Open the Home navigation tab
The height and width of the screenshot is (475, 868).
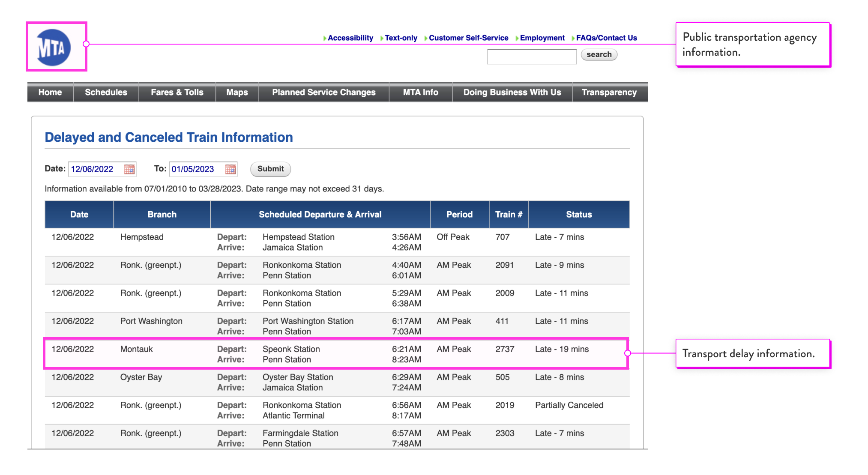[50, 92]
